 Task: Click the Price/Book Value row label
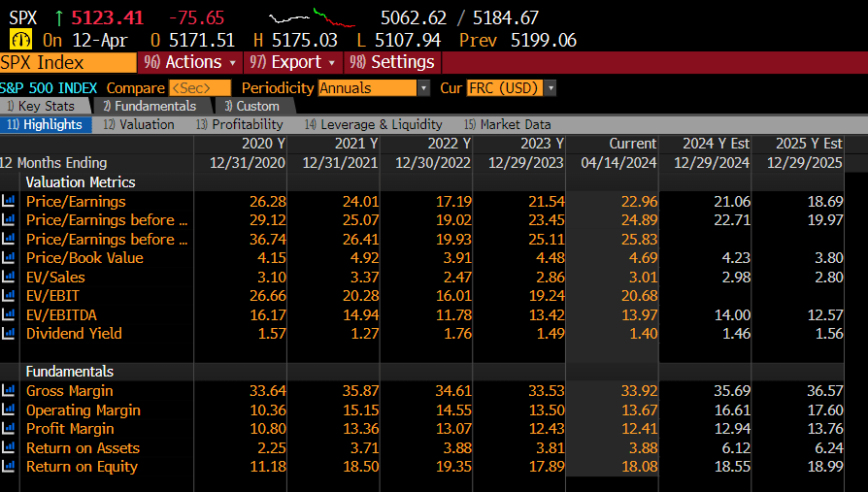[84, 258]
